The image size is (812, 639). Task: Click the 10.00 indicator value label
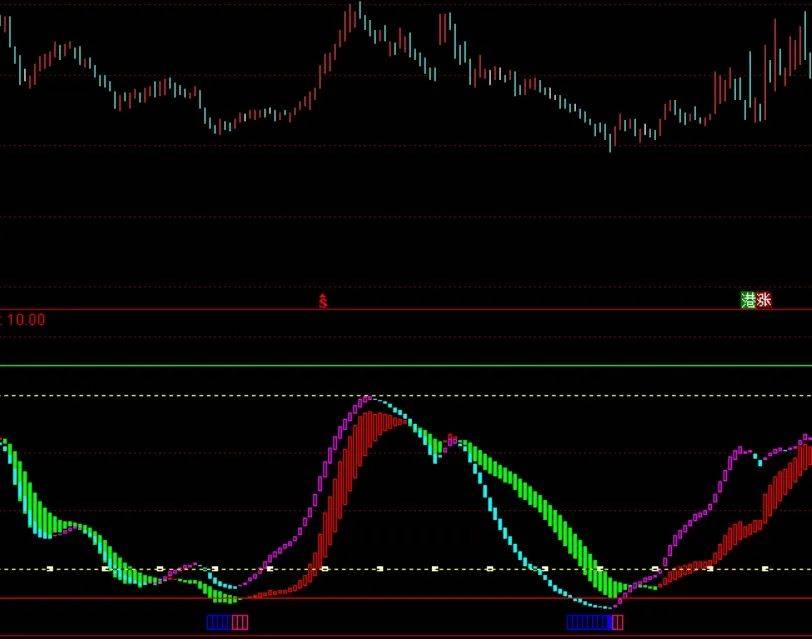26,320
